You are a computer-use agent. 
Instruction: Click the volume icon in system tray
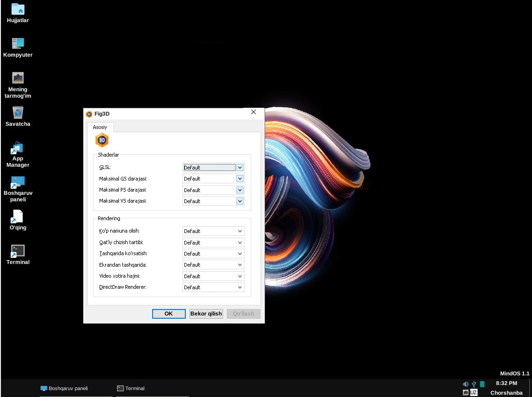click(x=465, y=384)
